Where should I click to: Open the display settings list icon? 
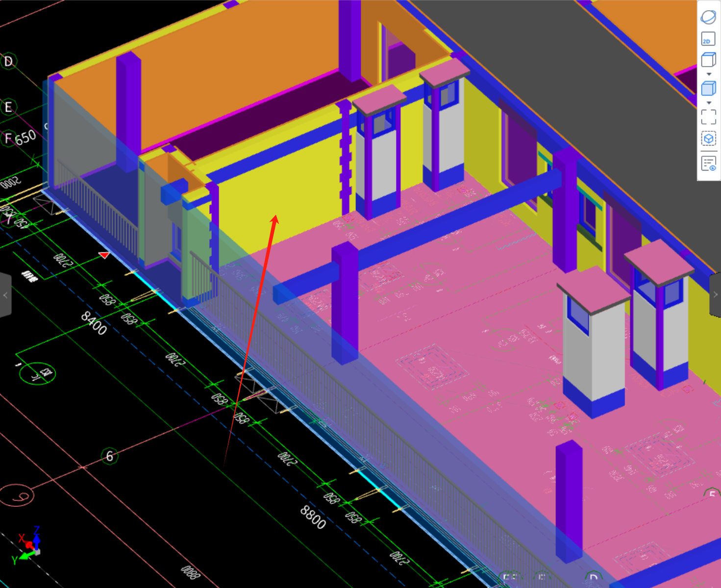(708, 163)
